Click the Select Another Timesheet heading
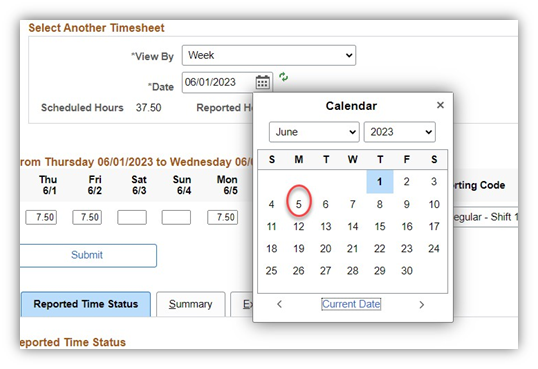This screenshot has width=538, height=369. (x=96, y=28)
